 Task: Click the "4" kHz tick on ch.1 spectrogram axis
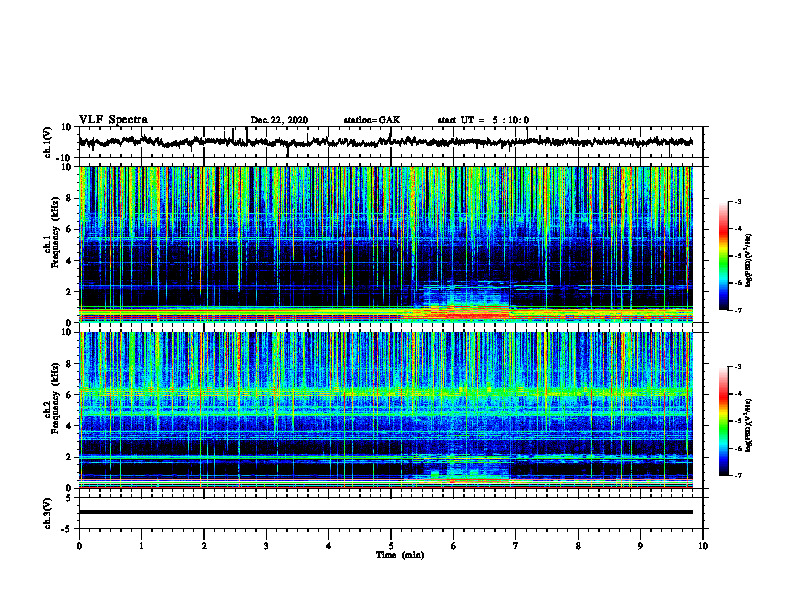click(69, 261)
